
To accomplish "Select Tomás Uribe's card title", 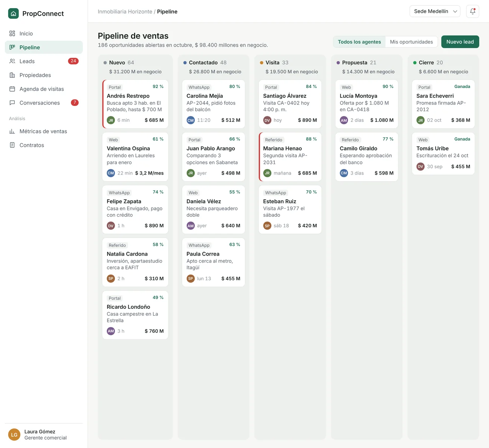I will click(432, 148).
